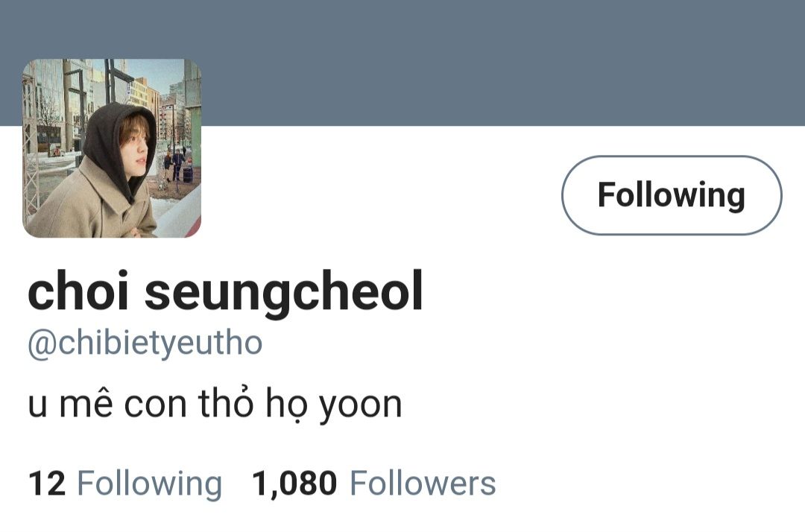Screen dimensions: 805x532
Task: Click the number 12 in the stats
Action: click(47, 484)
